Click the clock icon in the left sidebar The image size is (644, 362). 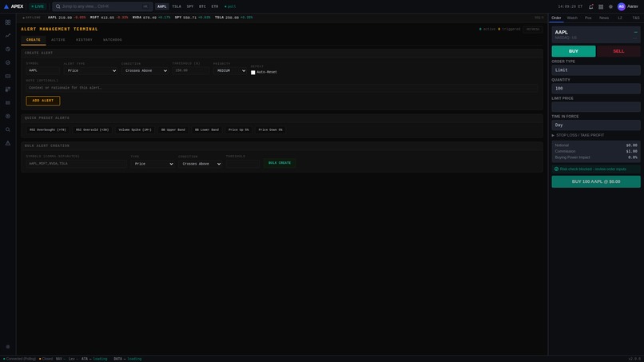[8, 50]
